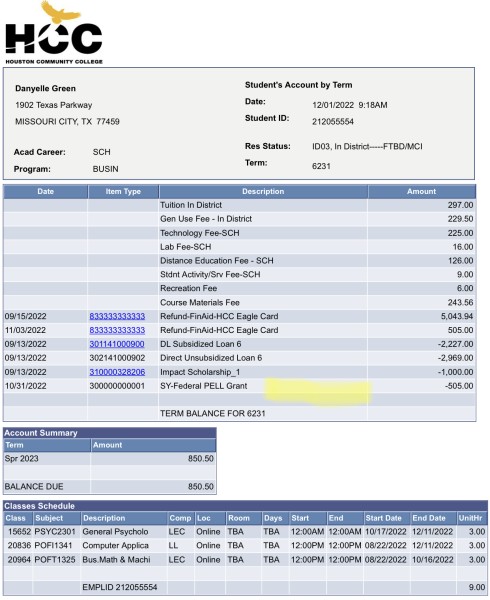This screenshot has width=490, height=600.
Task: Open the 11/03/2022 833333333333 item link
Action: click(x=117, y=330)
